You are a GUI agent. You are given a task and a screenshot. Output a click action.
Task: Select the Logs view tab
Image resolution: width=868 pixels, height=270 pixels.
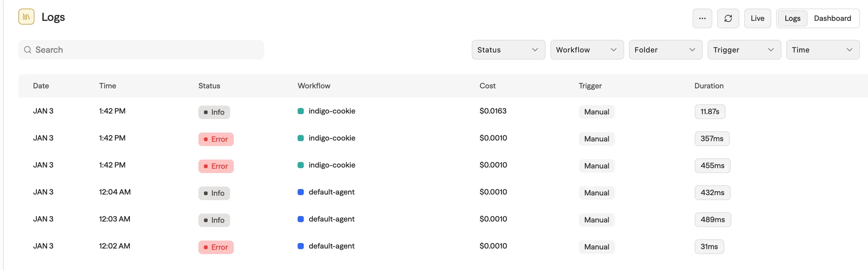coord(792,18)
